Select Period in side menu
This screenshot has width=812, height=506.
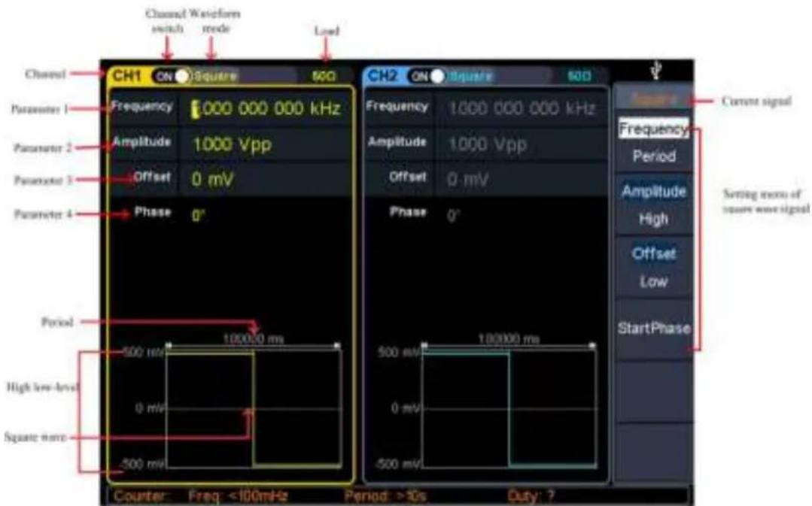tap(654, 156)
